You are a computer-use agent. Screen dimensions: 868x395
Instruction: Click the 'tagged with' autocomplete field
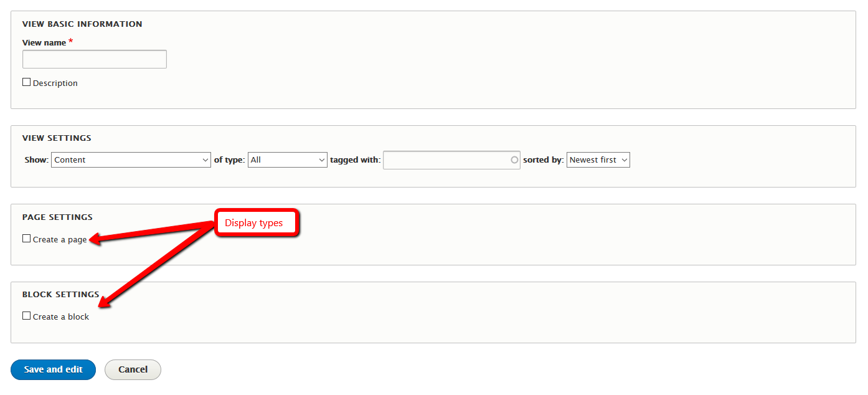coord(445,159)
